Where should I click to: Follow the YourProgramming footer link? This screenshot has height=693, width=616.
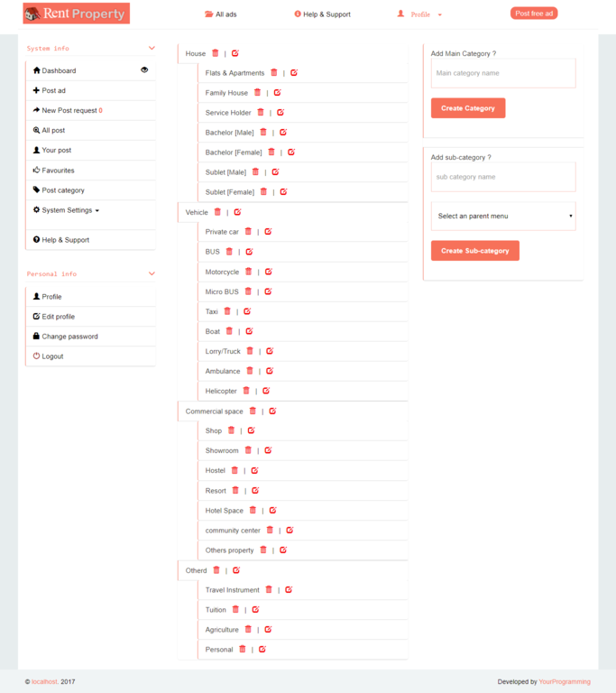(x=565, y=682)
